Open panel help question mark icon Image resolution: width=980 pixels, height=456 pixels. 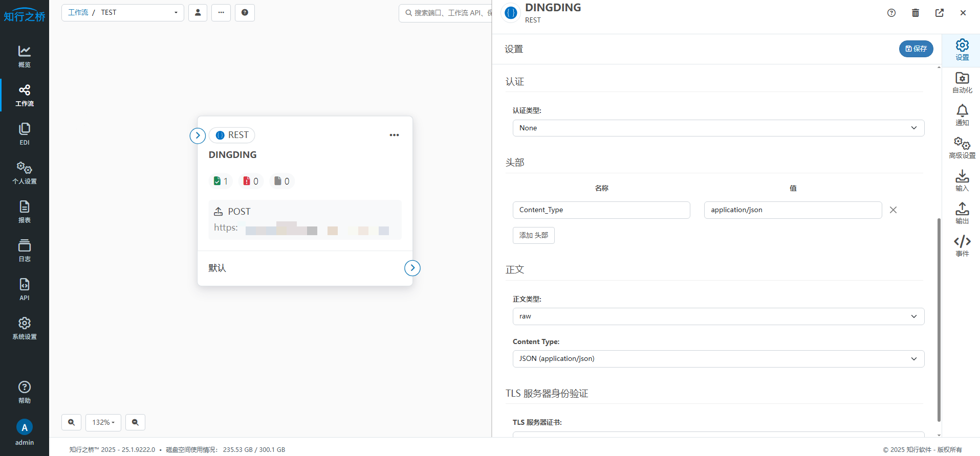click(891, 13)
